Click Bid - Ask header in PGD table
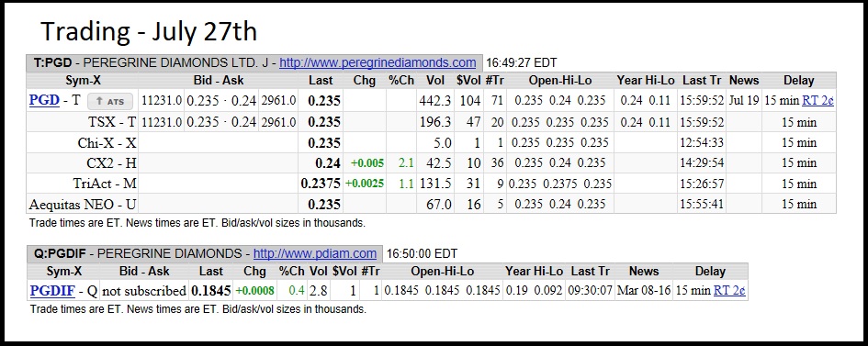The height and width of the screenshot is (346, 868). click(219, 81)
